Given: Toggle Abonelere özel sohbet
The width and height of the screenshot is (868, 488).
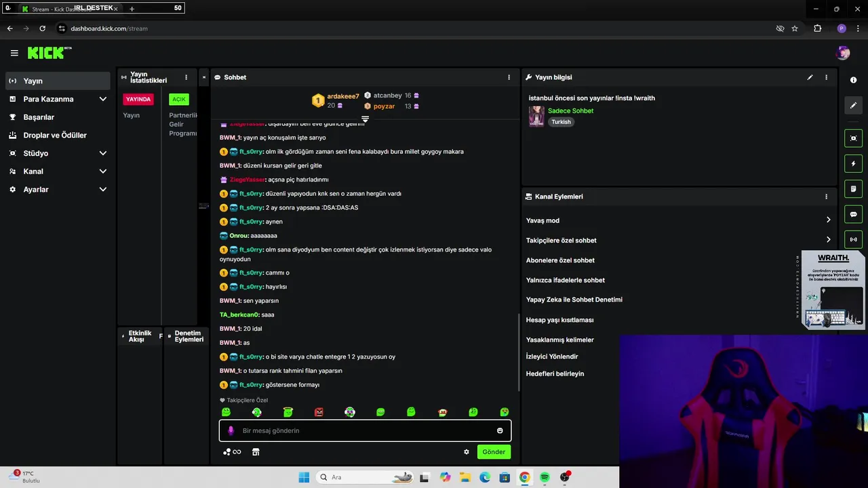Looking at the screenshot, I should [560, 260].
